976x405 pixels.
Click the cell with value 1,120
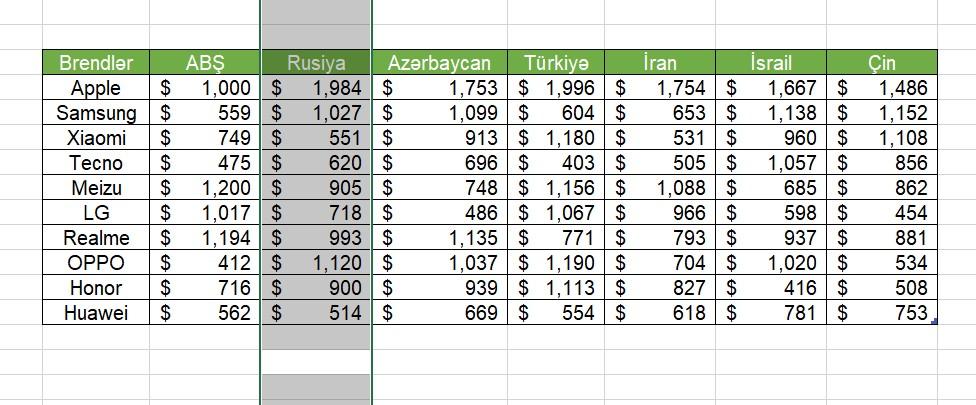pos(316,263)
